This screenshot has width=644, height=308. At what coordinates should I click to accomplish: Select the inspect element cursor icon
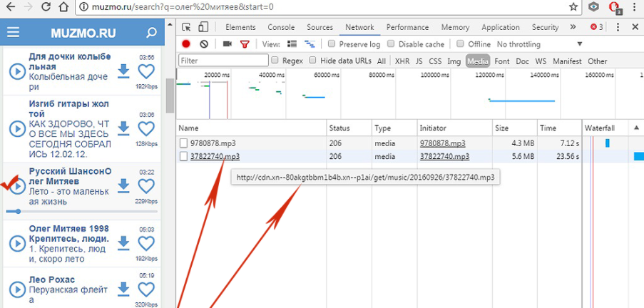pos(186,27)
